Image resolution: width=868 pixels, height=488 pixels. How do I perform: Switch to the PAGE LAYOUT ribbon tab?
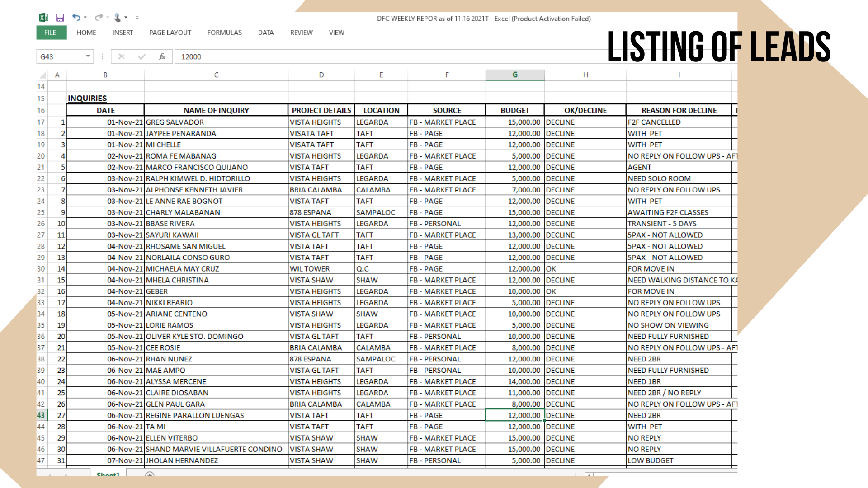point(170,33)
